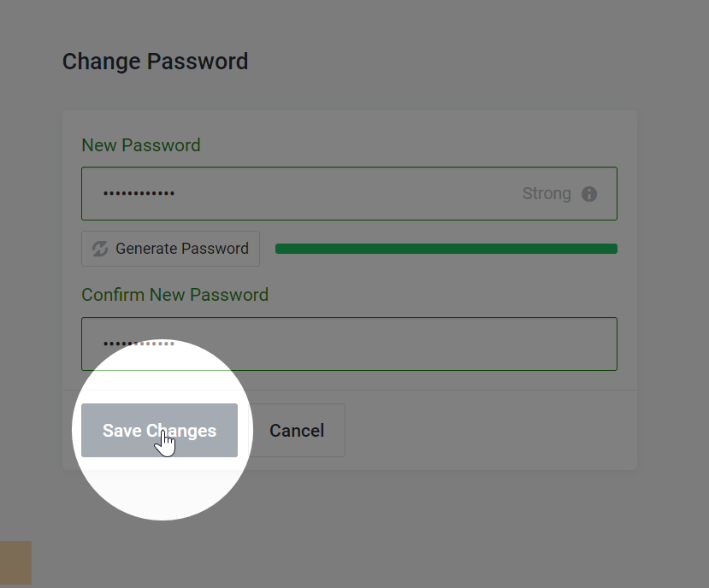Click empty footer area right of Cancel
This screenshot has width=709, height=588.
[491, 430]
